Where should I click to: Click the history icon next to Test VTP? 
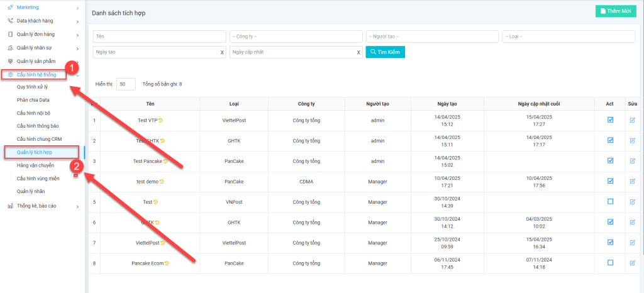tap(160, 120)
